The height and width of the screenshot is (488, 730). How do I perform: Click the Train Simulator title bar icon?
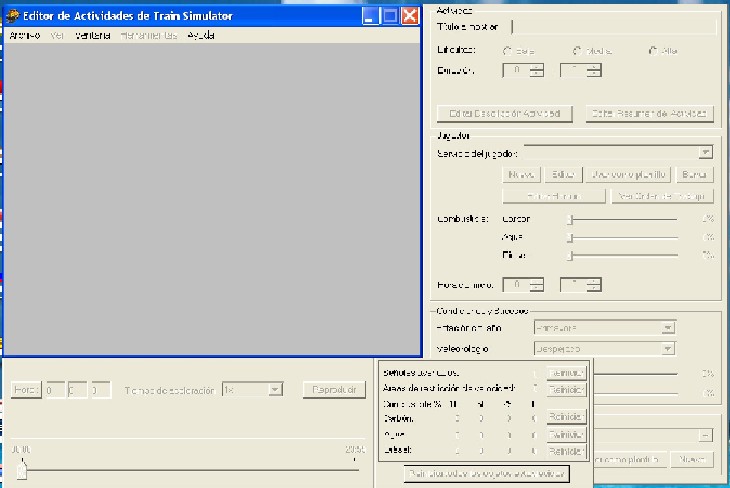tap(12, 16)
